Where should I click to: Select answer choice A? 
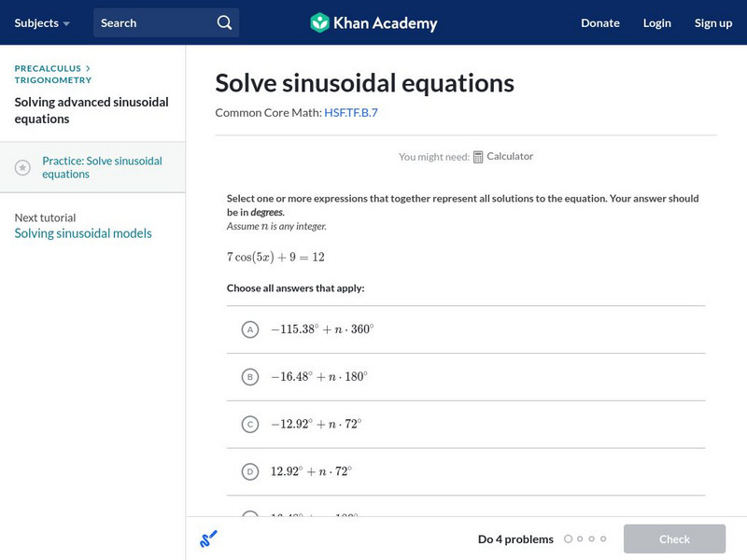point(249,329)
